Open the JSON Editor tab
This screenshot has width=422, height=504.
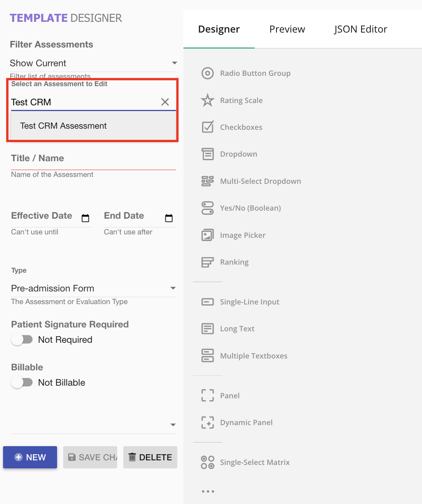[360, 29]
